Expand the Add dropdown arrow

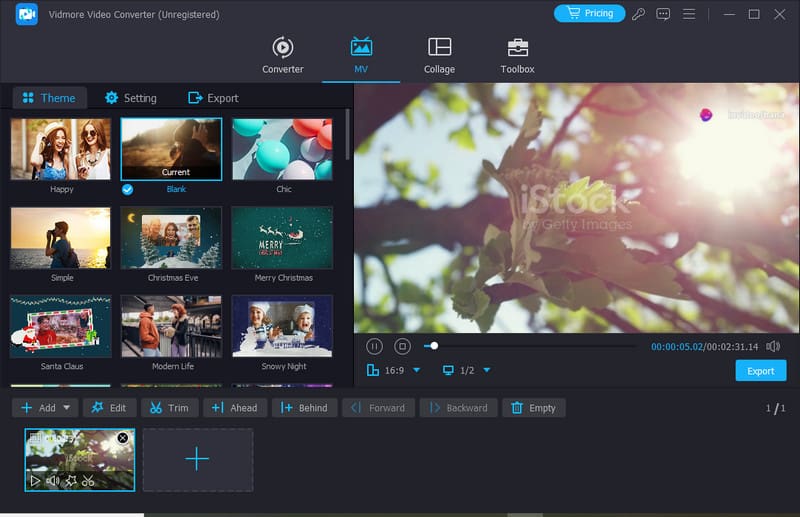66,408
